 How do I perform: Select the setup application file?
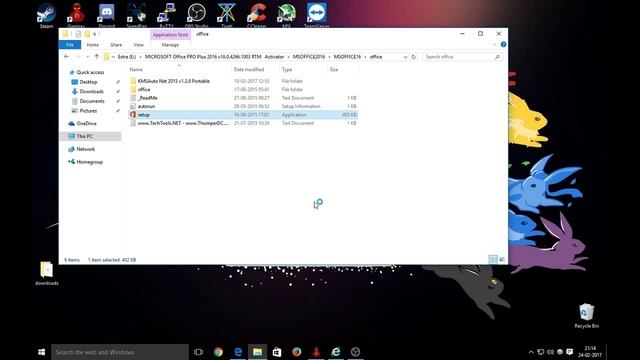point(243,115)
